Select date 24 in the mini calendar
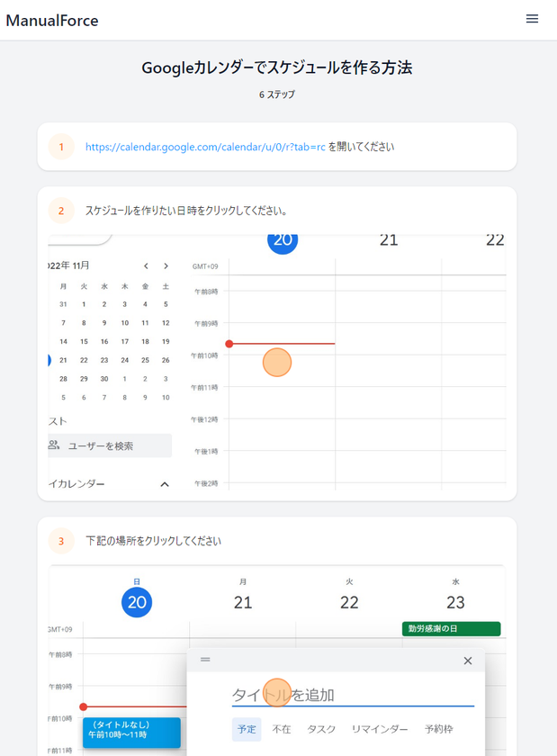The image size is (557, 756). (125, 360)
